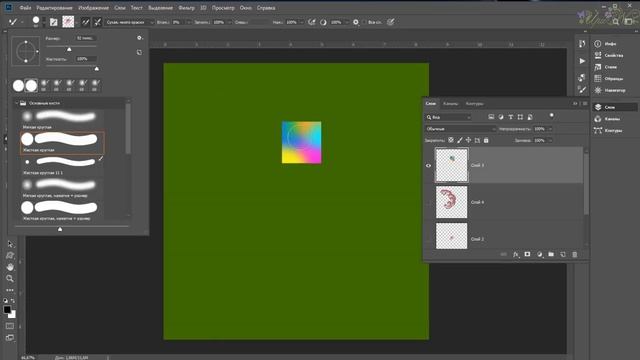Viewport: 640px width, 360px height.
Task: Open the Справка menu
Action: [x=266, y=8]
